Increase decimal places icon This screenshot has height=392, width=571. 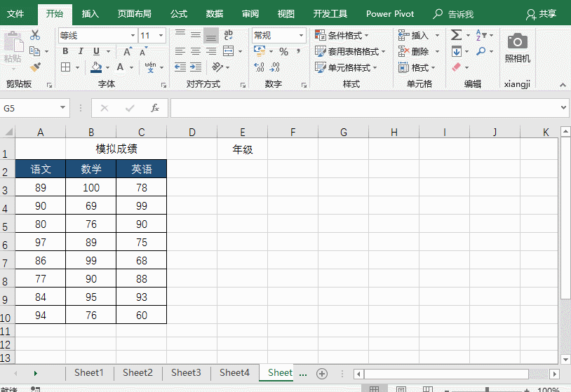(259, 67)
